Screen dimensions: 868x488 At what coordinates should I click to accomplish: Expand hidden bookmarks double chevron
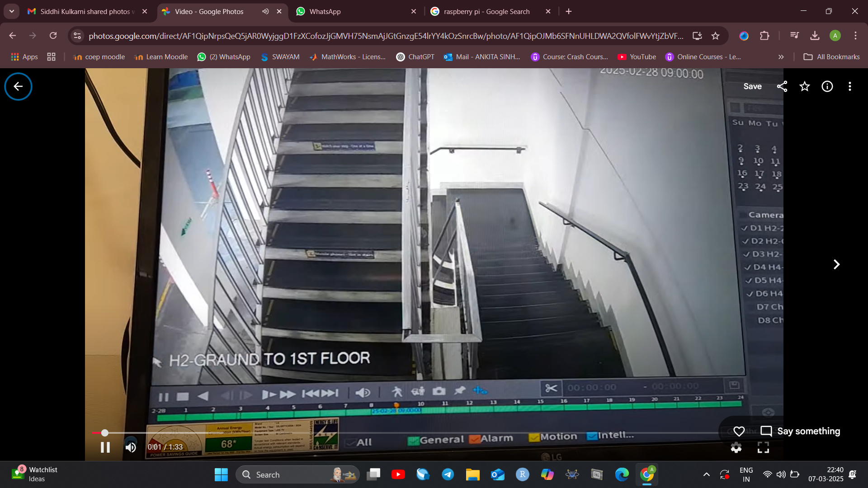[781, 57]
